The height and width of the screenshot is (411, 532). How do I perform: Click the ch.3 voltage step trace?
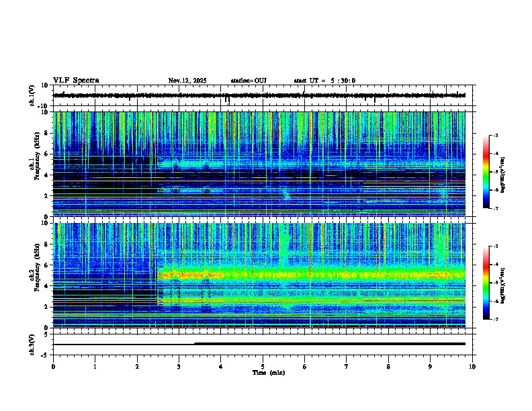(259, 344)
